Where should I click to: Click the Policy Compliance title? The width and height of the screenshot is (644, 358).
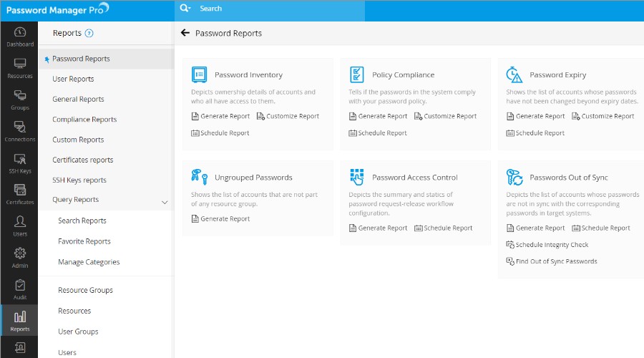[404, 74]
